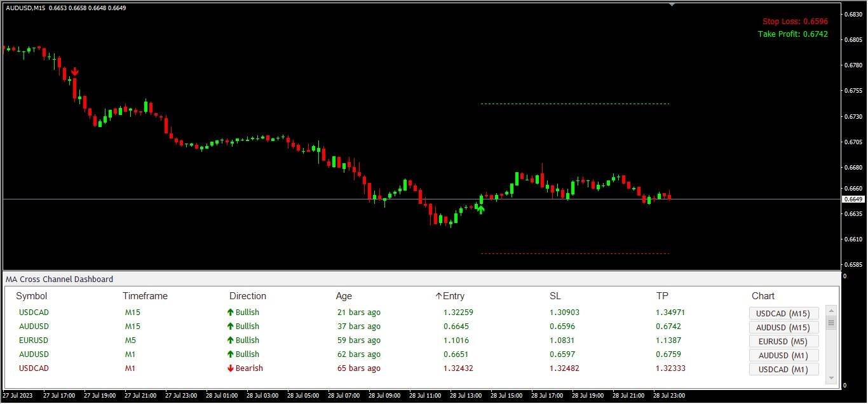
Task: Click the sort arrow beside Entry header
Action: (x=438, y=296)
